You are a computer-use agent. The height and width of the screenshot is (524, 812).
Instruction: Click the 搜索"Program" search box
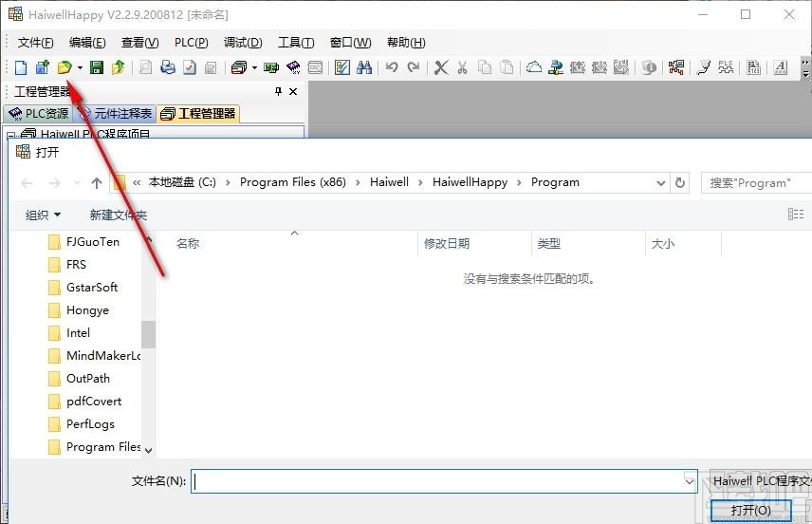point(756,183)
